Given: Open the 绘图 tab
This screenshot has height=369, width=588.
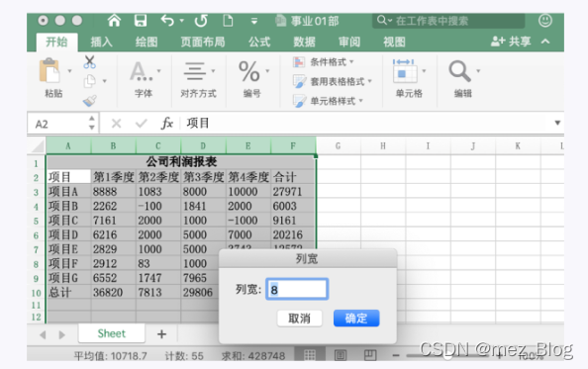Looking at the screenshot, I should (147, 42).
